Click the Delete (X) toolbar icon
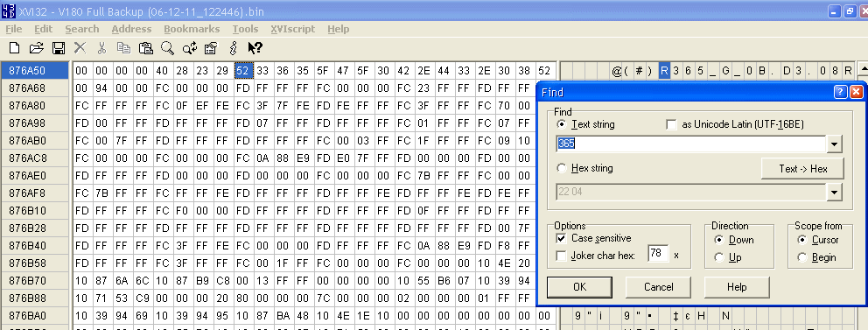Screen dimensions: 868x330 pos(80,48)
